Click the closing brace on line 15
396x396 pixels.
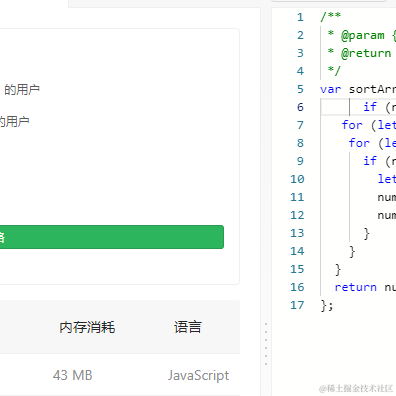click(x=338, y=269)
